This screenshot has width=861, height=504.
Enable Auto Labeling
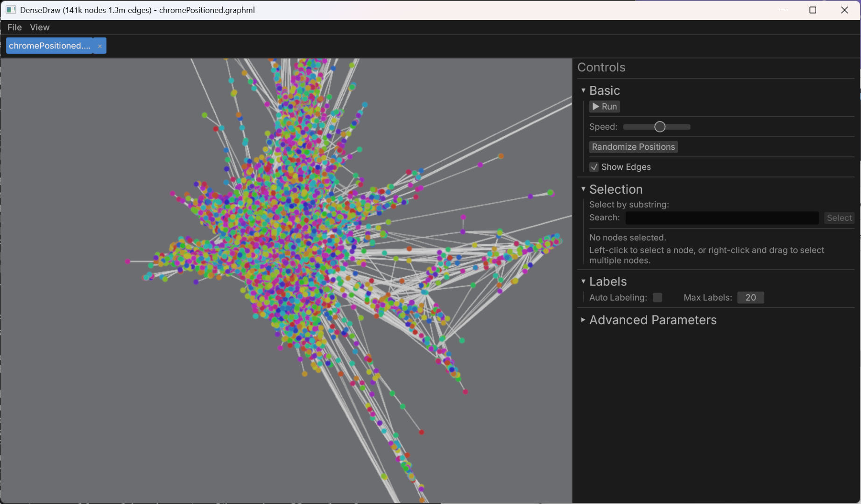pyautogui.click(x=657, y=297)
